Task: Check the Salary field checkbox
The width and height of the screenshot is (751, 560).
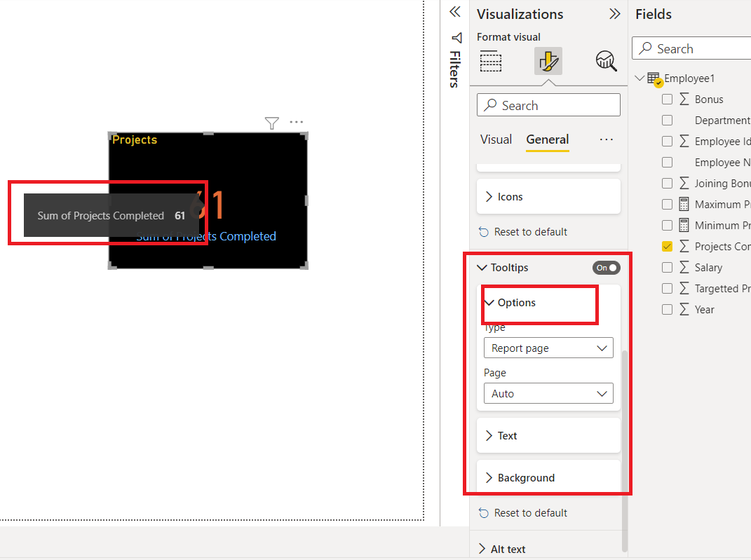Action: pyautogui.click(x=667, y=268)
